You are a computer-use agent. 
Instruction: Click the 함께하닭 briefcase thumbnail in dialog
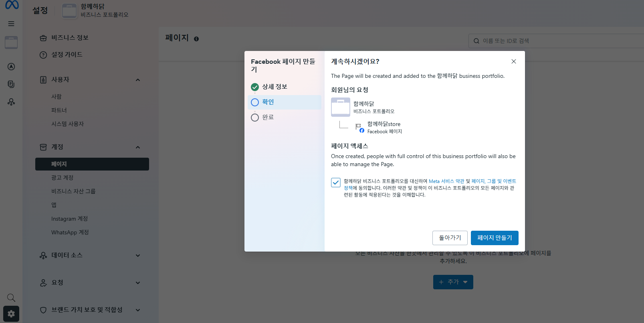coord(341,107)
